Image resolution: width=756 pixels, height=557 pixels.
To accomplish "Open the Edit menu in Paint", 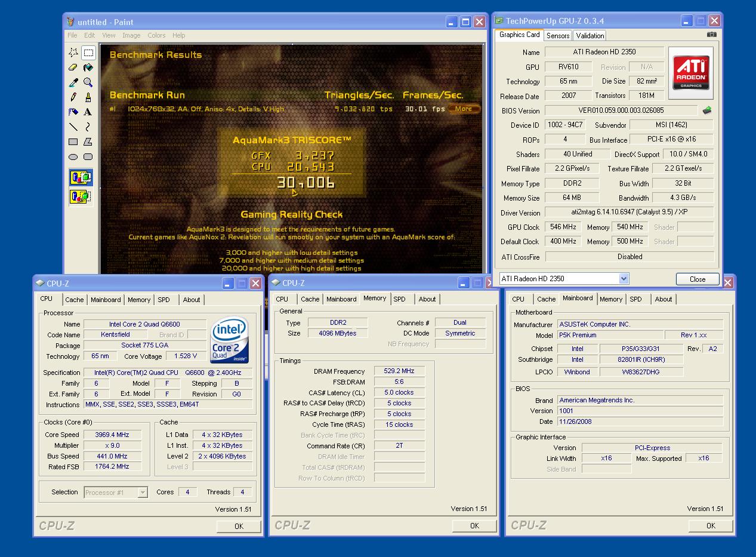I will pos(90,36).
